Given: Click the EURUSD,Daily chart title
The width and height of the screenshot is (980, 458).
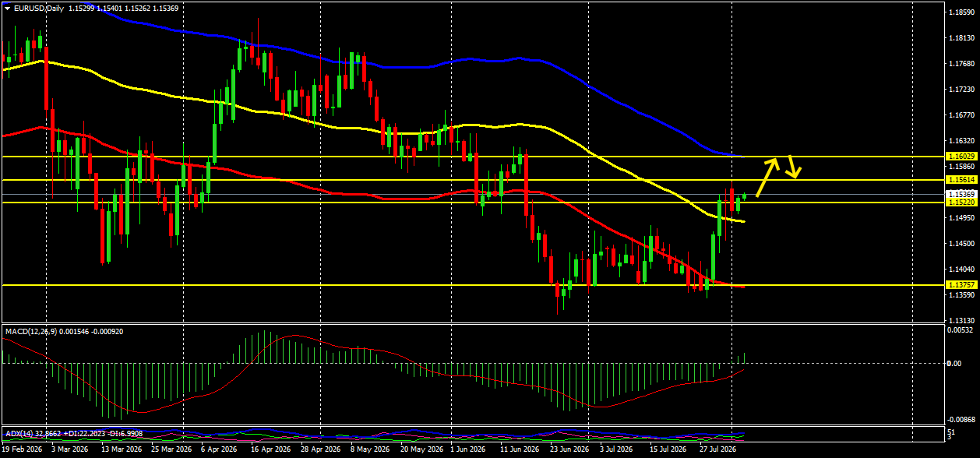Looking at the screenshot, I should click(x=38, y=7).
